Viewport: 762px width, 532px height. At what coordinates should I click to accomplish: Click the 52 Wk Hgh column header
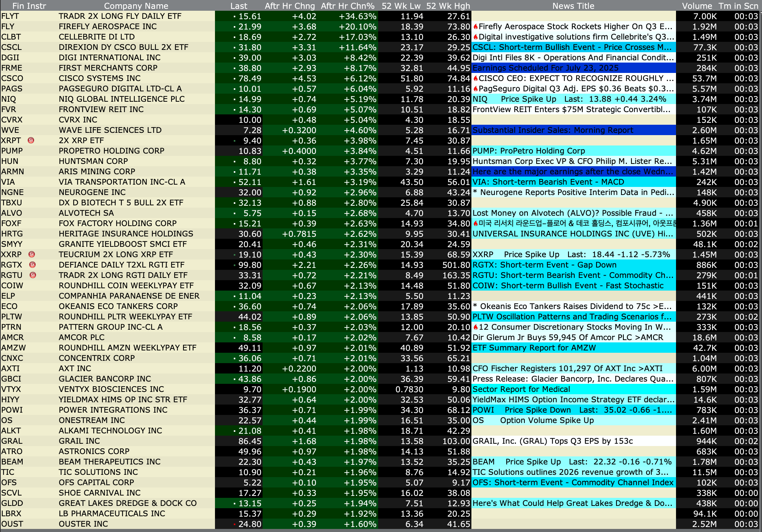pyautogui.click(x=448, y=6)
